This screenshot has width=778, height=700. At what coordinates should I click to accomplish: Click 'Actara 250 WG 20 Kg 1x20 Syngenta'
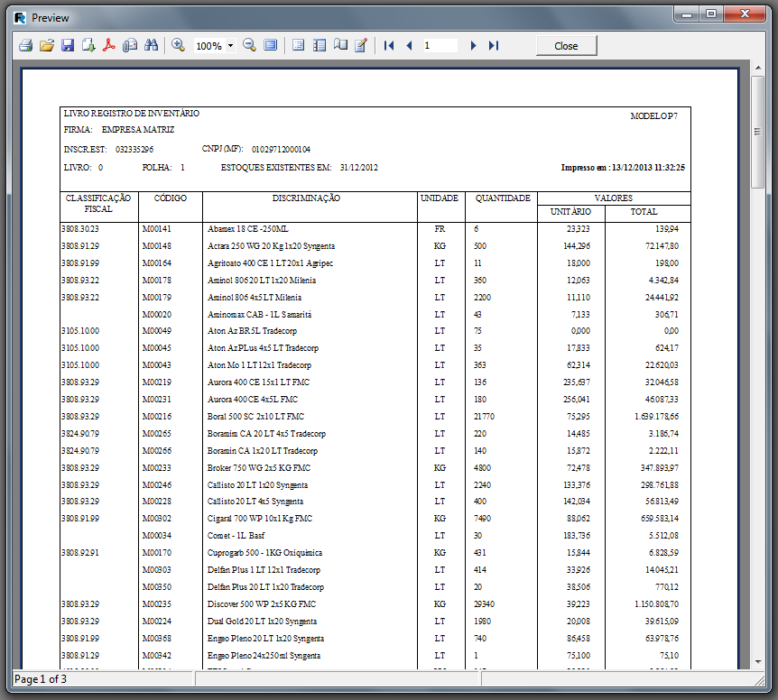coord(271,246)
